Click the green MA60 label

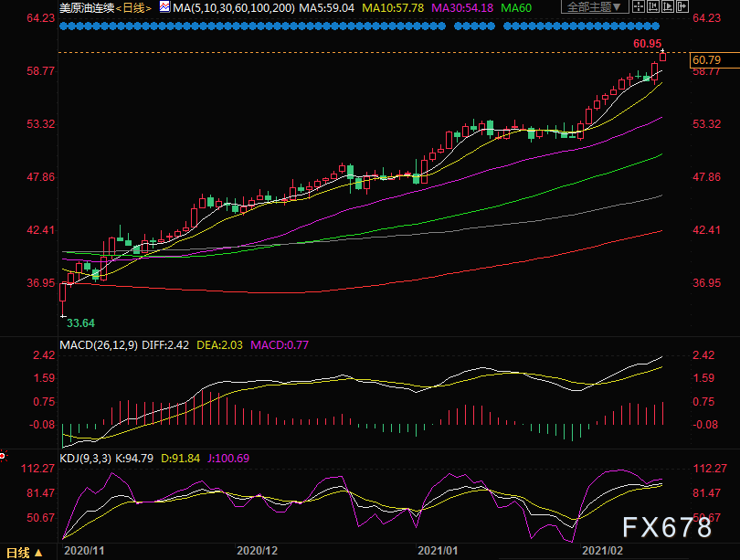click(516, 7)
